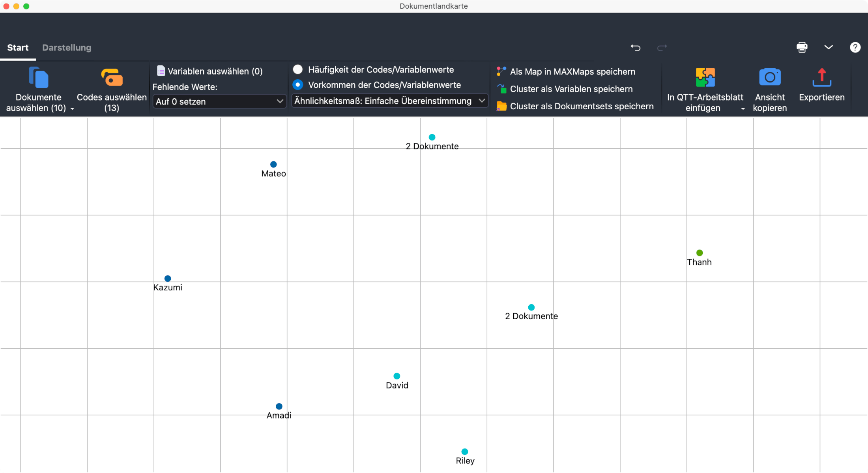The image size is (868, 473).
Task: Click the green Thanh document dot
Action: (699, 253)
